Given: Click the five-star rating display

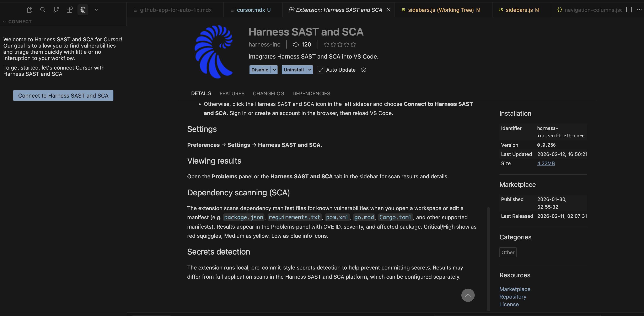Looking at the screenshot, I should point(339,44).
